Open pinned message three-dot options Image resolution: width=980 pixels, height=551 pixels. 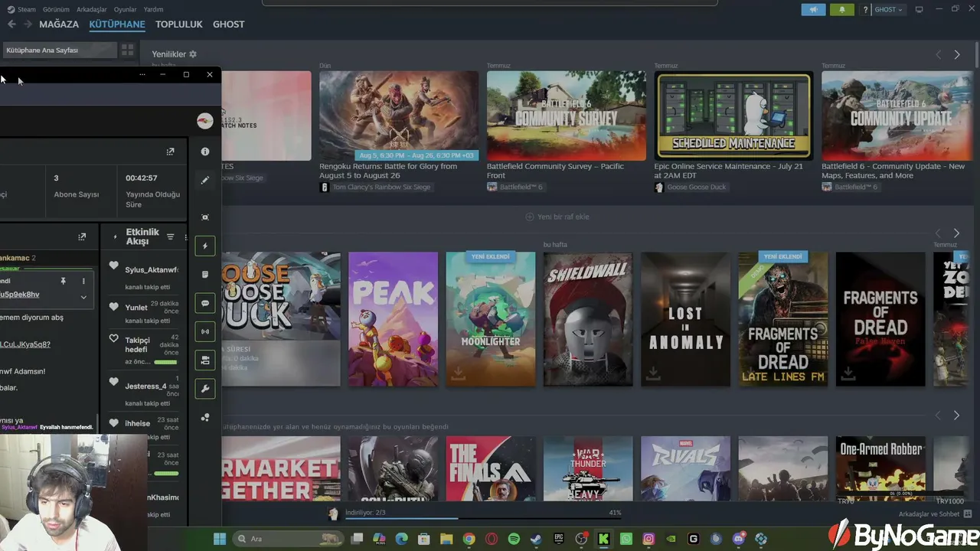click(83, 281)
